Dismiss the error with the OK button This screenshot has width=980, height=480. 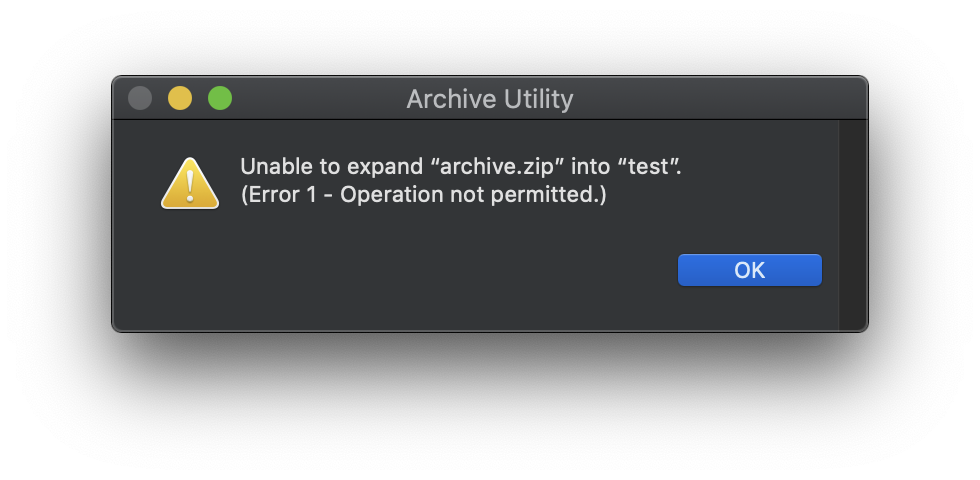click(749, 270)
